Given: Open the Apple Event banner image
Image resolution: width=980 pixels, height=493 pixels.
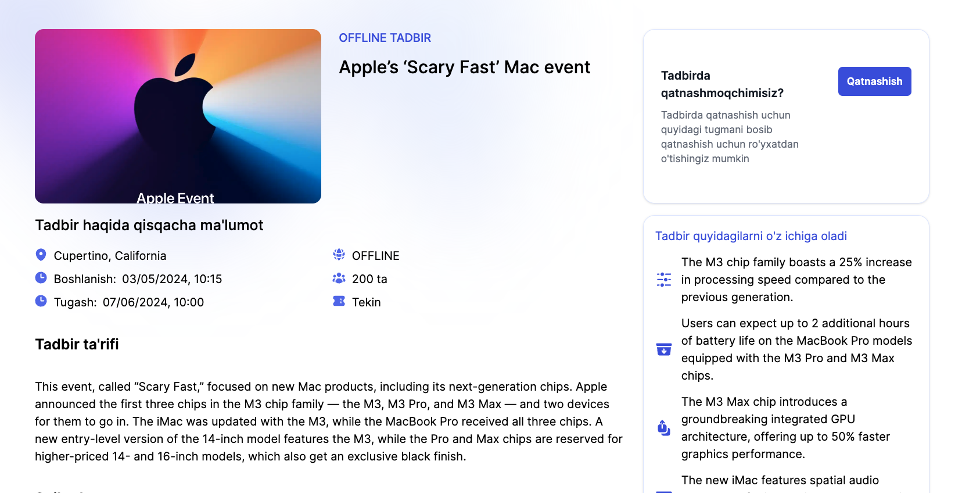Looking at the screenshot, I should click(x=178, y=116).
